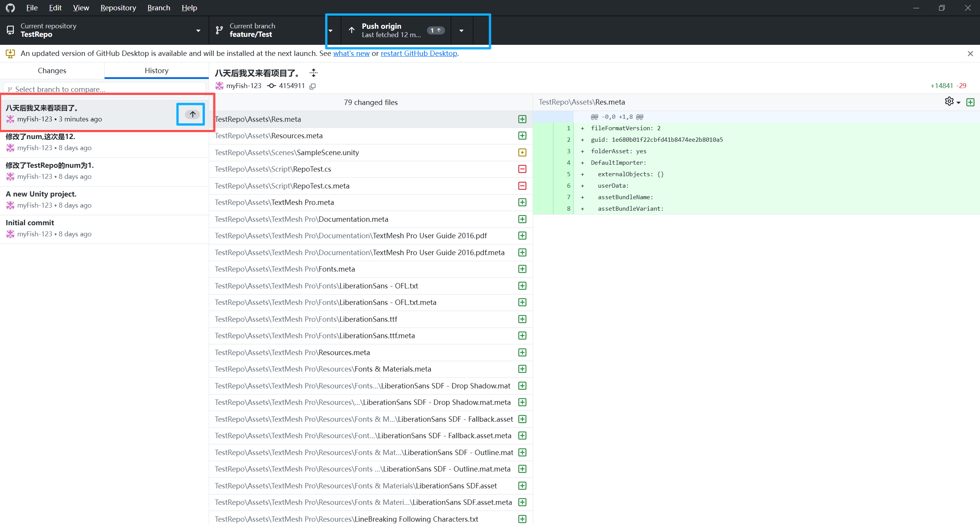Click the added icon for User Guide 2016.pdf.meta
The image size is (980, 524).
[522, 252]
